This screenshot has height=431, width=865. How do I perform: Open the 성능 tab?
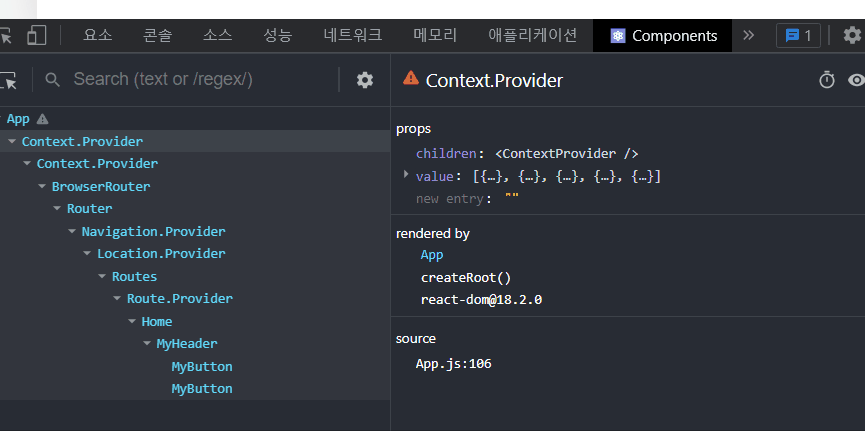point(277,36)
